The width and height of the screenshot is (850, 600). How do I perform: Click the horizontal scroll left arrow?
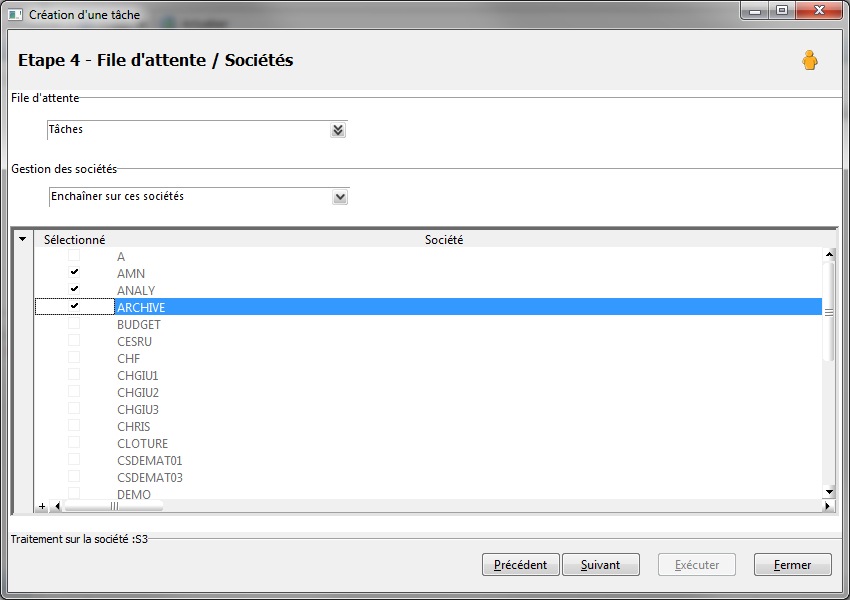tap(57, 506)
